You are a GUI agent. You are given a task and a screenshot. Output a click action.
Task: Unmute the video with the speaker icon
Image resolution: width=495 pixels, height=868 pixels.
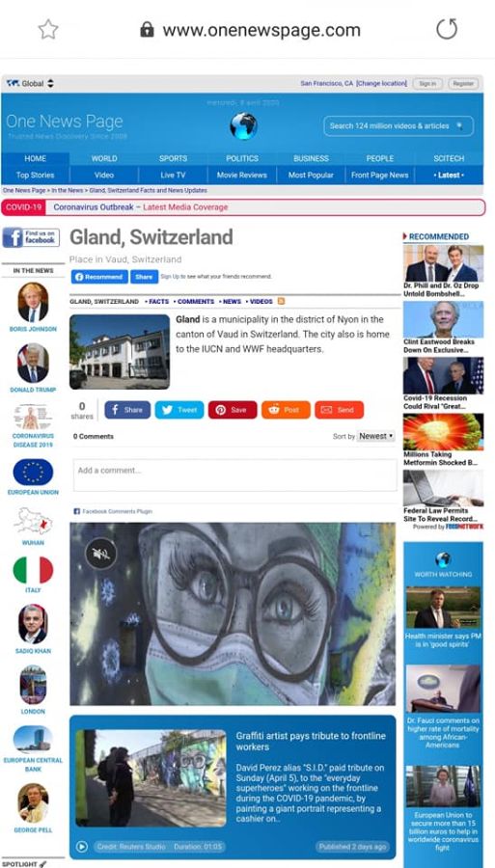100,553
